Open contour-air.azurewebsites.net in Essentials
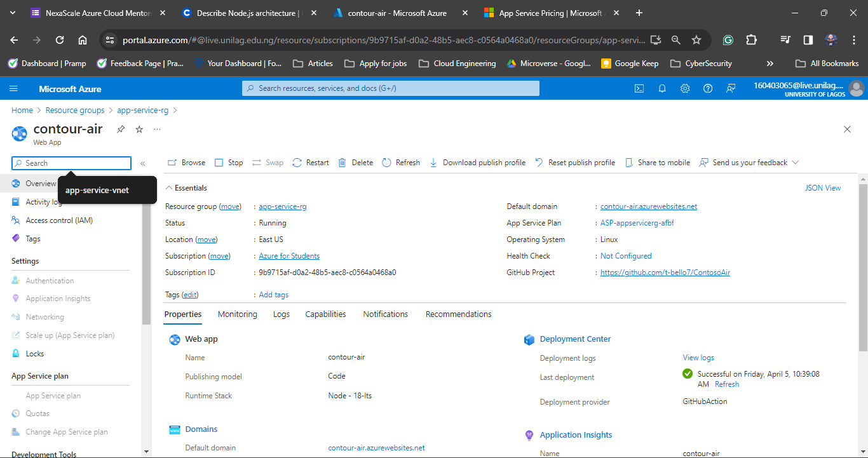 tap(649, 206)
